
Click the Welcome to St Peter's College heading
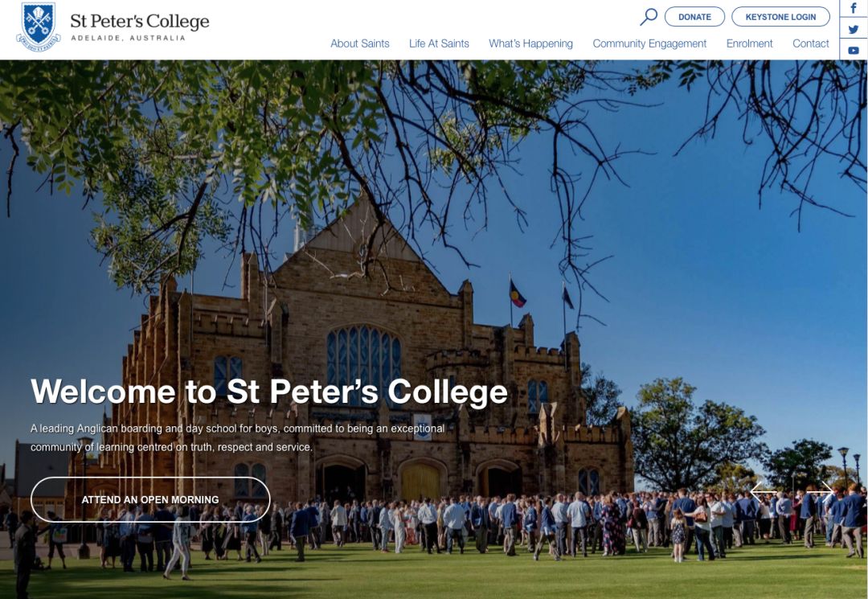269,392
